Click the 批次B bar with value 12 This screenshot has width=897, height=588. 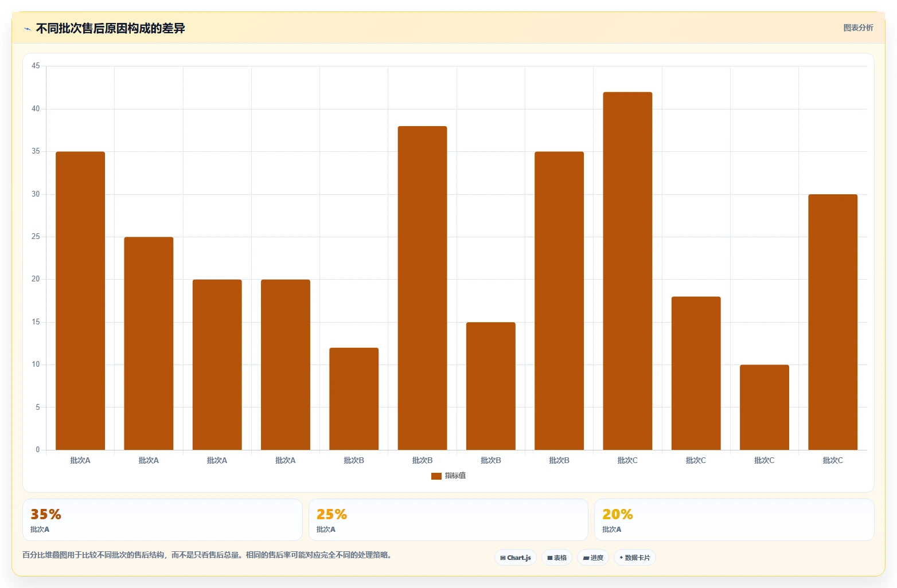(x=354, y=399)
